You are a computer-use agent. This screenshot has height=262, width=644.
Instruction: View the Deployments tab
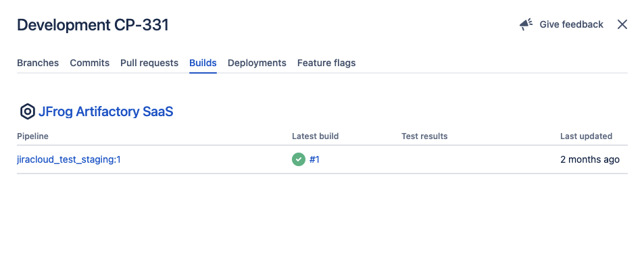coord(257,63)
